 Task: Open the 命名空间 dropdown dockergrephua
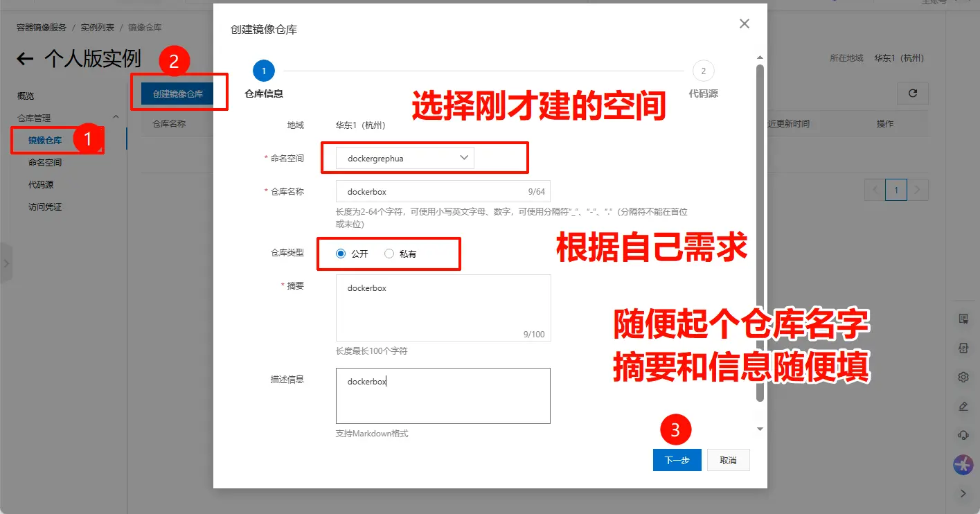pyautogui.click(x=405, y=158)
